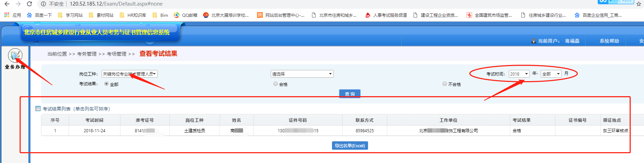Viewport: 644px width, 163px height.
Task: Open the 百度一下 bookmark
Action: tap(39, 15)
